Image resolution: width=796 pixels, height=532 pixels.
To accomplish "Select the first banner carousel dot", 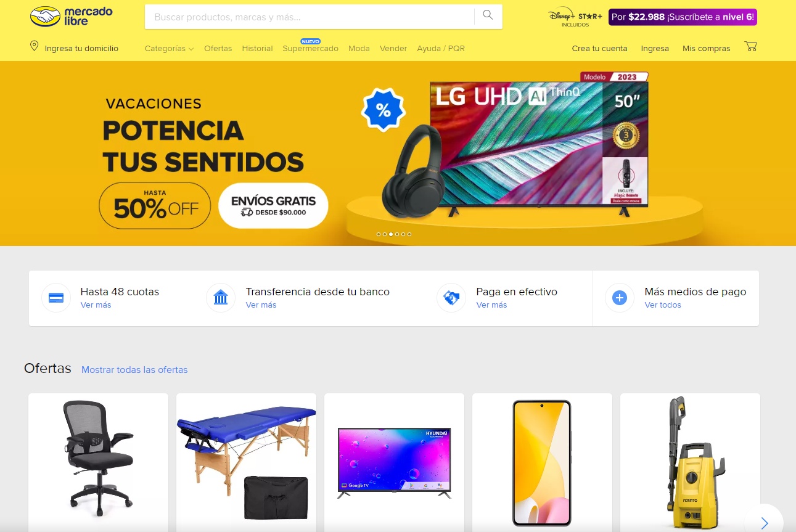I will [x=378, y=234].
